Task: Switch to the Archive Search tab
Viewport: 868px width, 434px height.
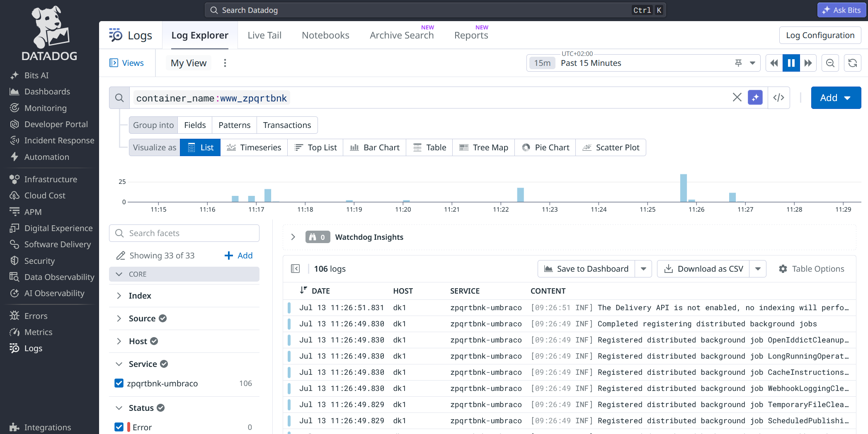Action: (x=402, y=35)
